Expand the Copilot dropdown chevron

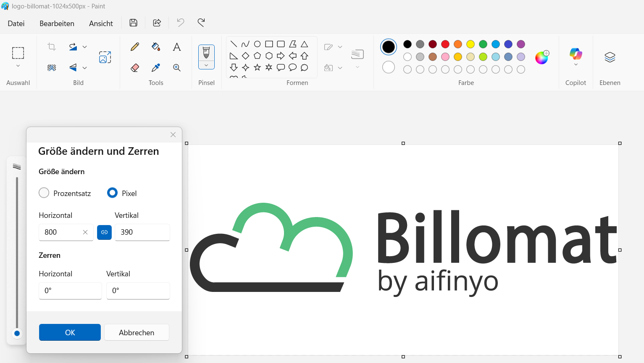576,64
